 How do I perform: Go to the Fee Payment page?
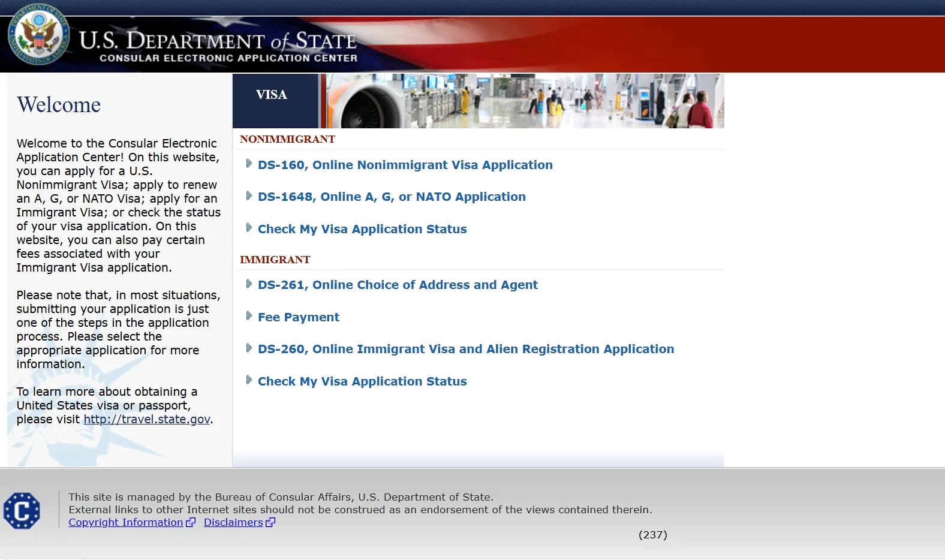tap(299, 317)
